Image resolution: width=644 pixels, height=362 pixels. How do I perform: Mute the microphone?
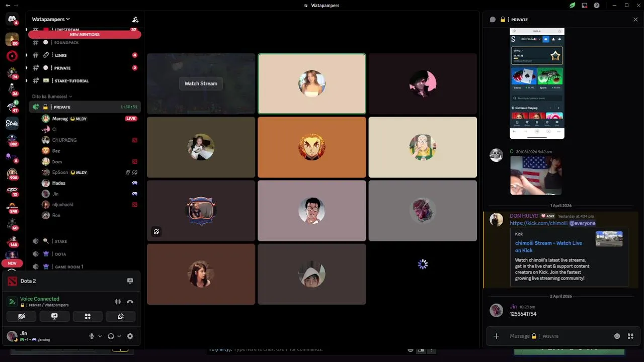pyautogui.click(x=92, y=336)
